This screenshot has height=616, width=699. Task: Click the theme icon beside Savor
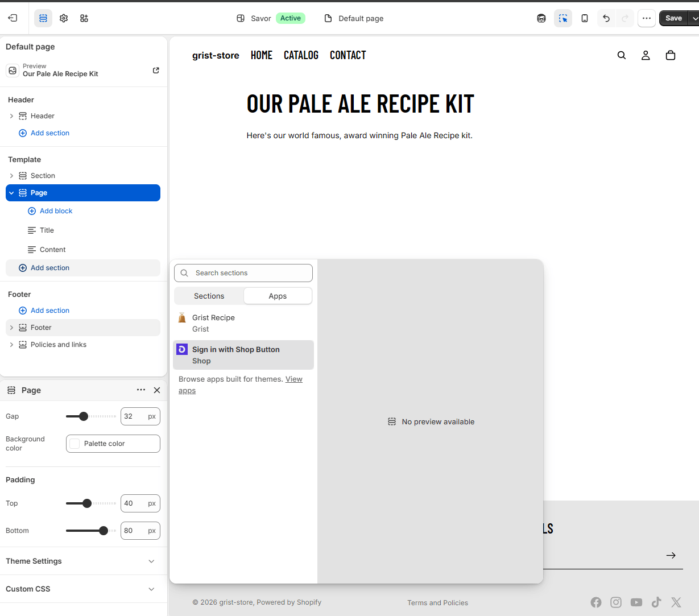(241, 18)
